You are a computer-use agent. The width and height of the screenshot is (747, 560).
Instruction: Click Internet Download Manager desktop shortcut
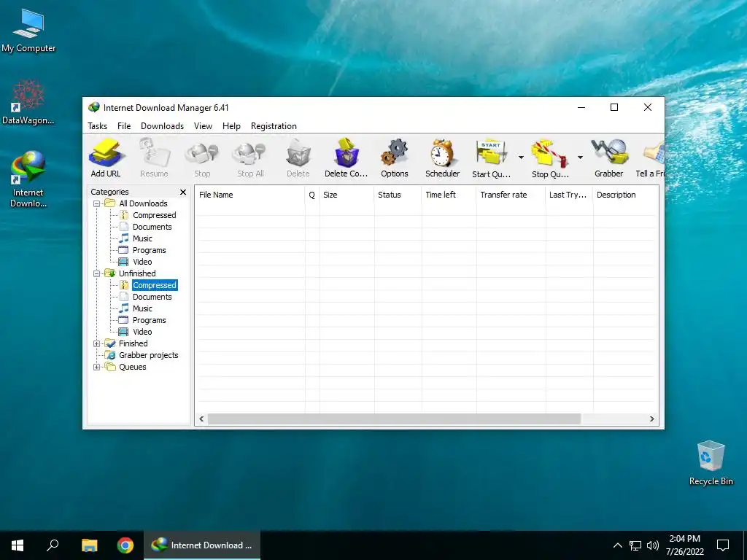tap(28, 179)
